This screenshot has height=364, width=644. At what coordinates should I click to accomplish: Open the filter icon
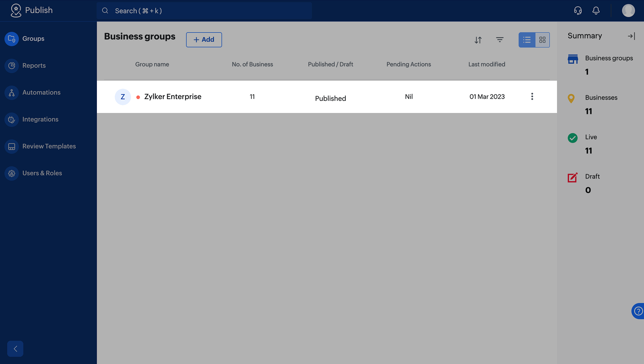click(x=500, y=40)
